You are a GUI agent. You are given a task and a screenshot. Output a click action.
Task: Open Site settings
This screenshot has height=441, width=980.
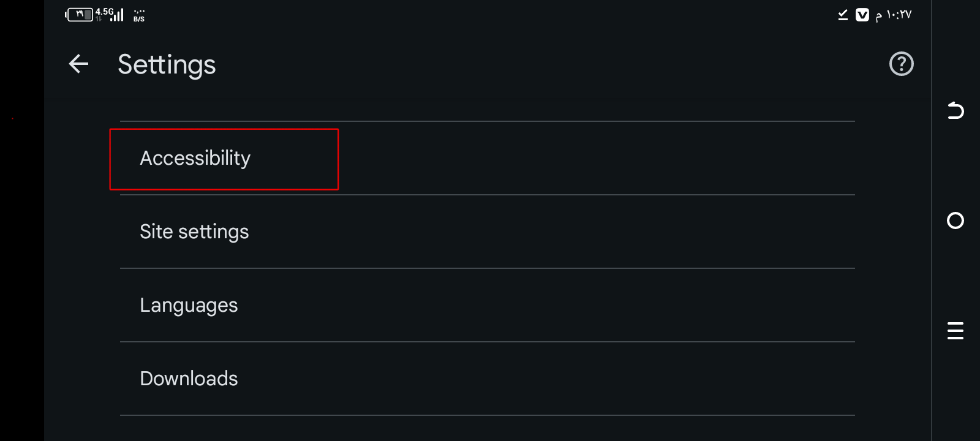(x=194, y=232)
